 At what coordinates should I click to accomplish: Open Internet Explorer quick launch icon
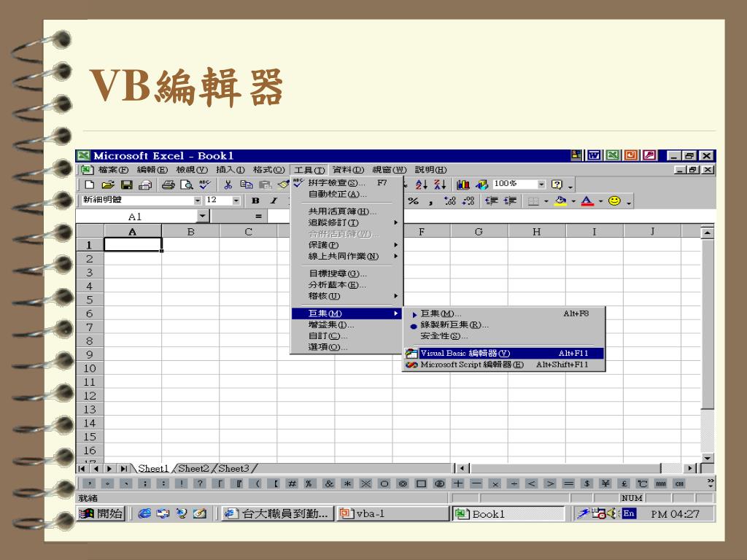(144, 513)
